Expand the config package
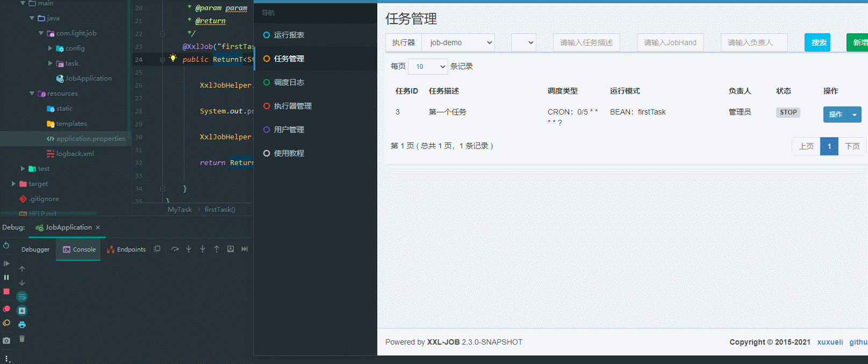868x364 pixels. 51,48
